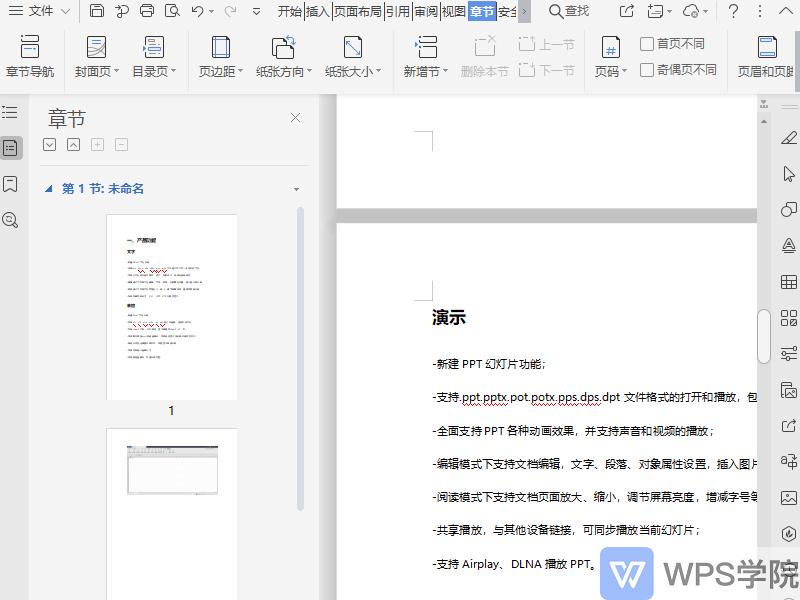Open the bookmark panel from the left sidebar
This screenshot has height=600, width=800.
coord(12,184)
